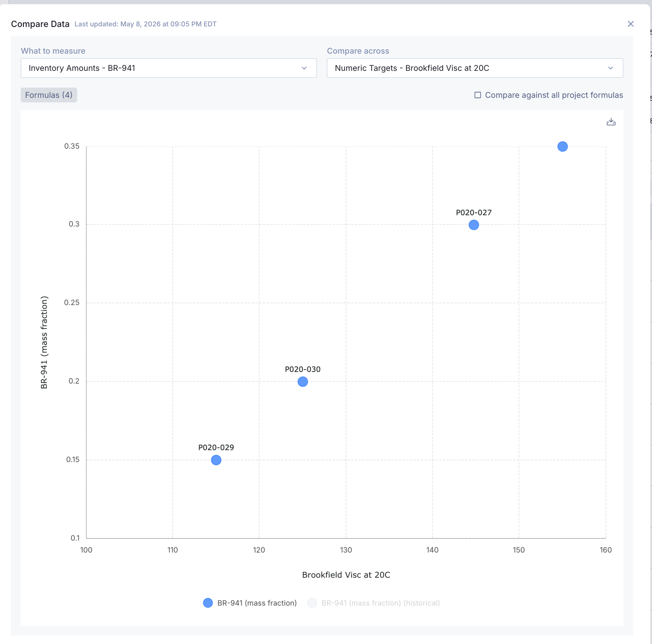Click the blue BR-941 legend swatch
Screen dimensions: 652x644
tap(208, 603)
